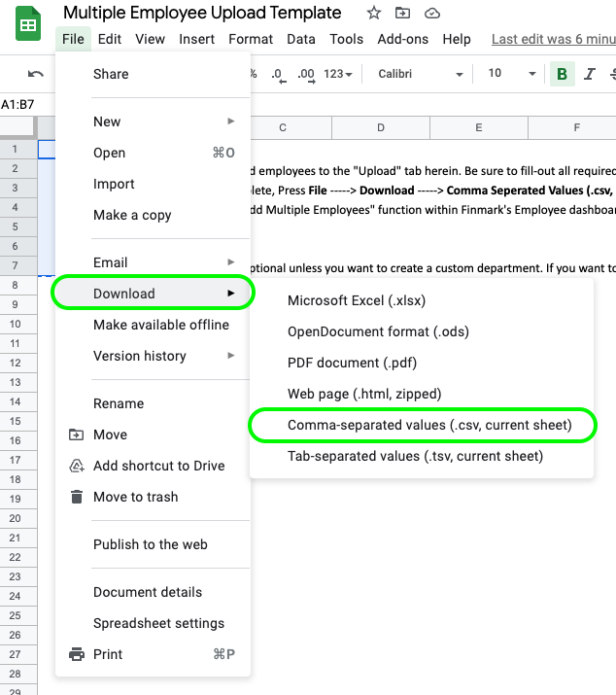Click the Google Sheets home icon
This screenshot has height=695, width=616.
pyautogui.click(x=27, y=25)
